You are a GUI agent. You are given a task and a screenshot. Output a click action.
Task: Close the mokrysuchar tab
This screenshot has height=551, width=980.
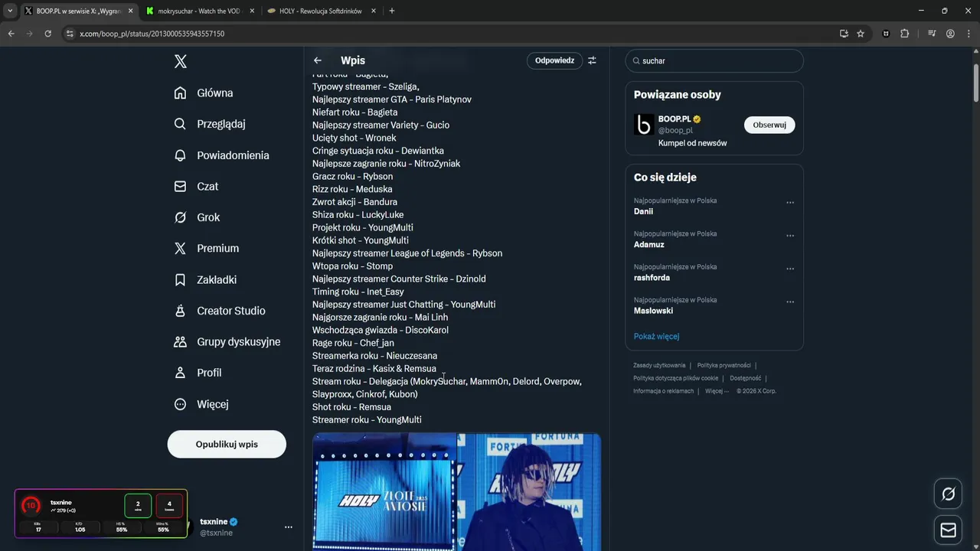click(250, 11)
